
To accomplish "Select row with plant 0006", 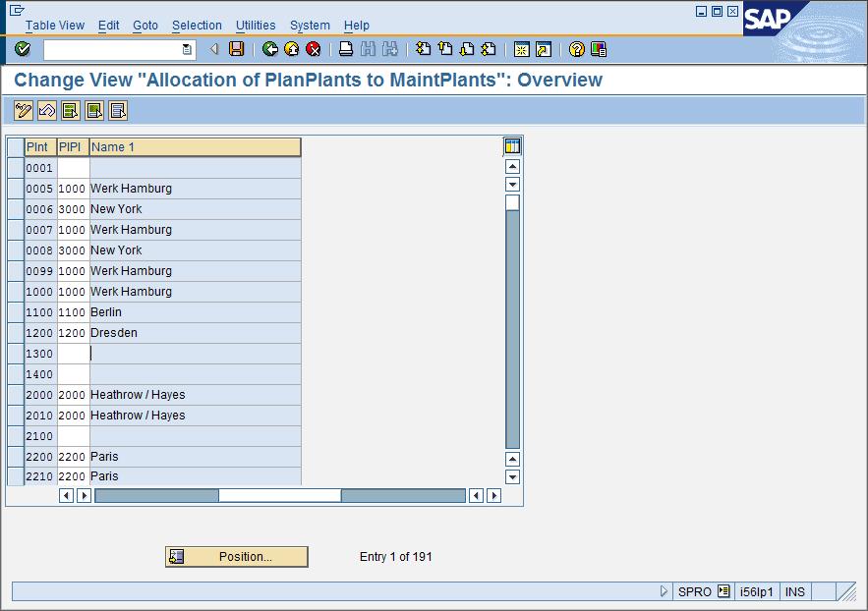I will 16,209.
